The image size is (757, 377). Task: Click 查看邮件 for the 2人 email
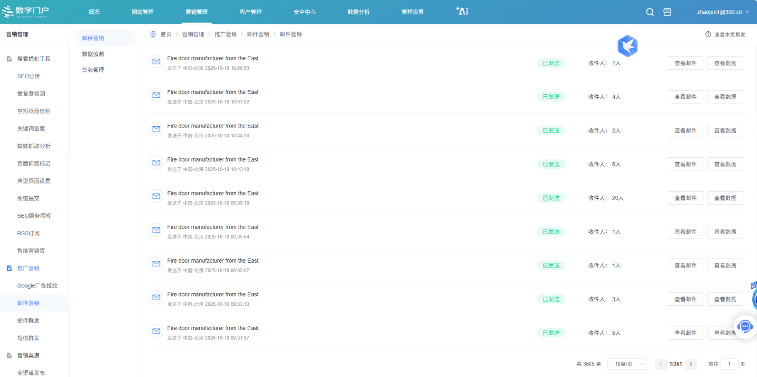pyautogui.click(x=686, y=130)
